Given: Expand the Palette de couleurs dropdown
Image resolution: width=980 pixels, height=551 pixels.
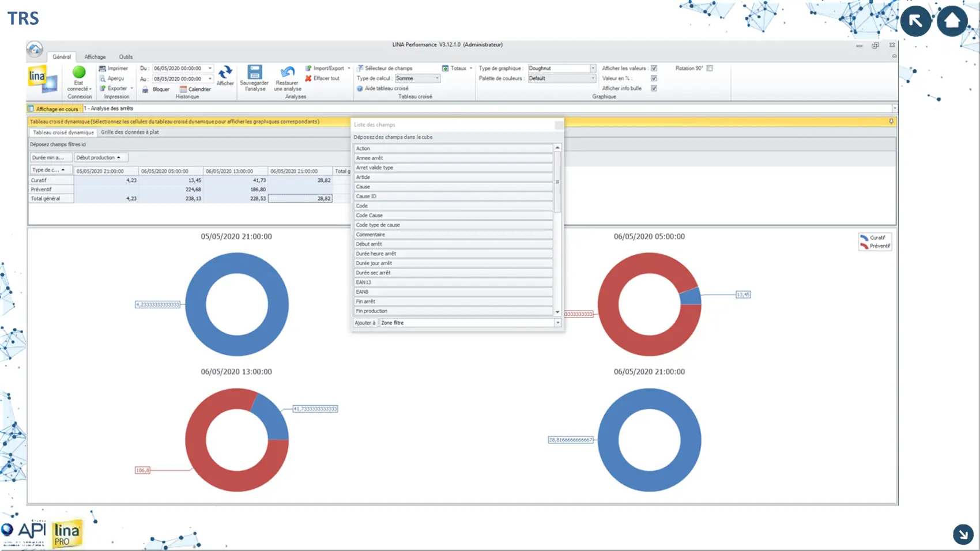Looking at the screenshot, I should [593, 78].
